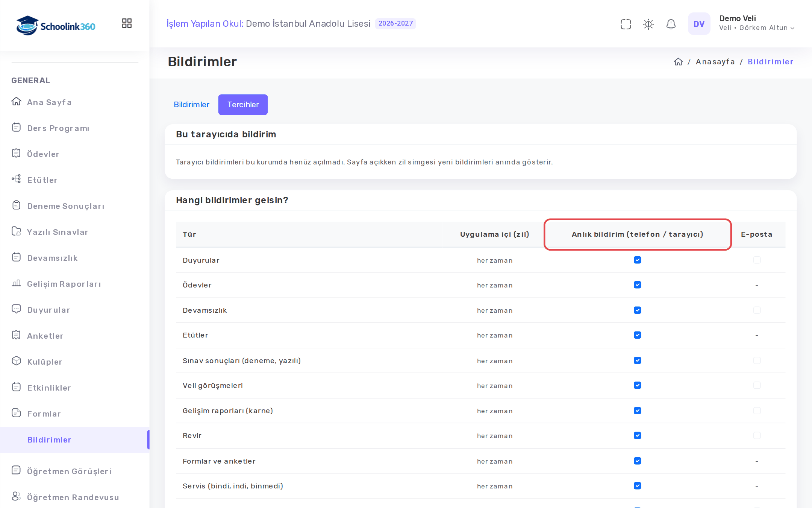Open Öğretmen Görüşleri sidebar link
The image size is (812, 508).
(69, 471)
